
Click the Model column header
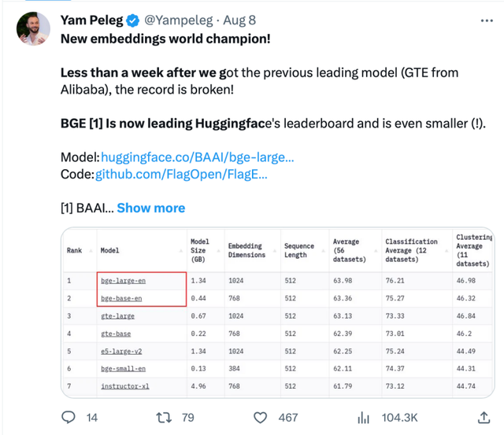110,251
